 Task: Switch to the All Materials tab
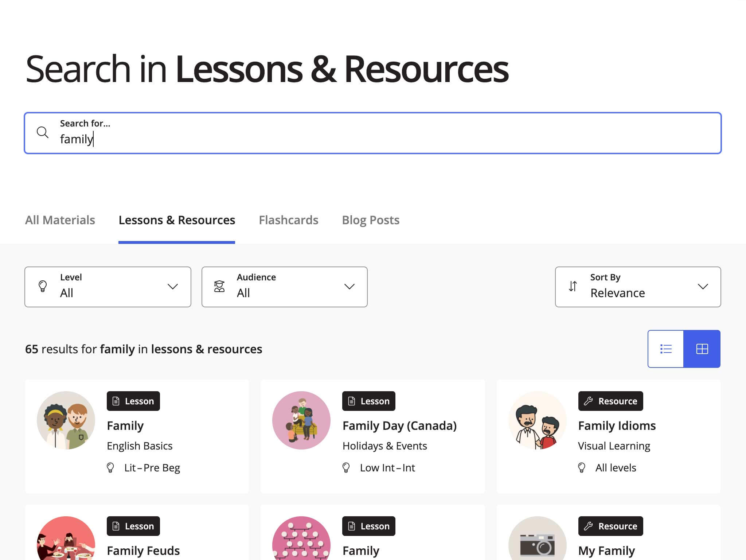click(x=60, y=220)
